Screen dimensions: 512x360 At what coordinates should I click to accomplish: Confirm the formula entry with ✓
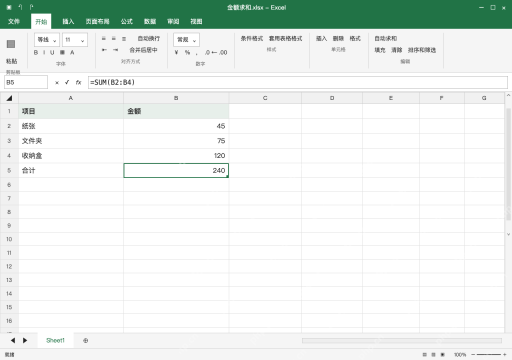(67, 82)
